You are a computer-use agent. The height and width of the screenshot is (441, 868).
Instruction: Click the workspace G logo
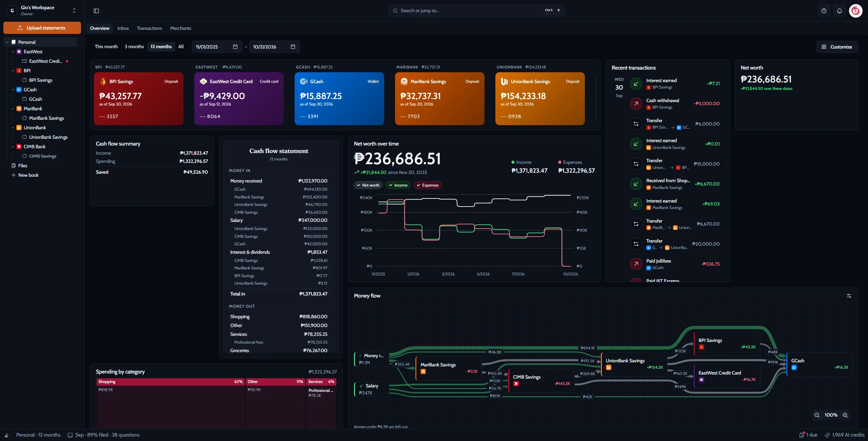pyautogui.click(x=12, y=11)
